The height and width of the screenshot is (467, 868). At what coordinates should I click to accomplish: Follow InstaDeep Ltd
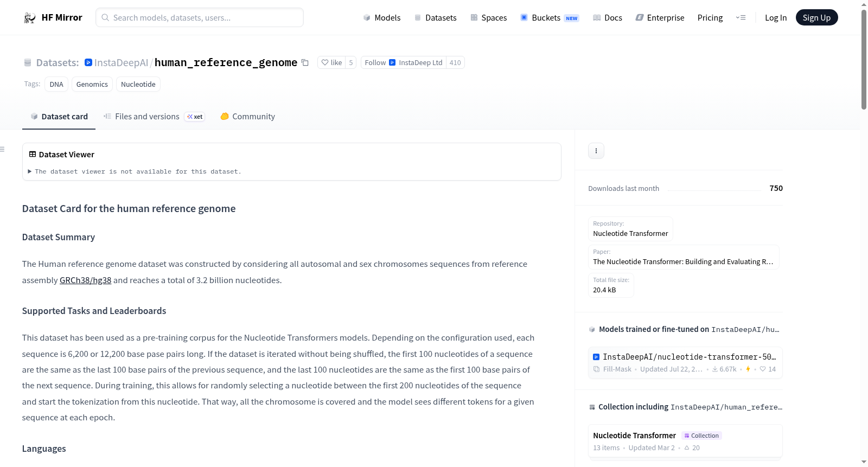click(404, 63)
